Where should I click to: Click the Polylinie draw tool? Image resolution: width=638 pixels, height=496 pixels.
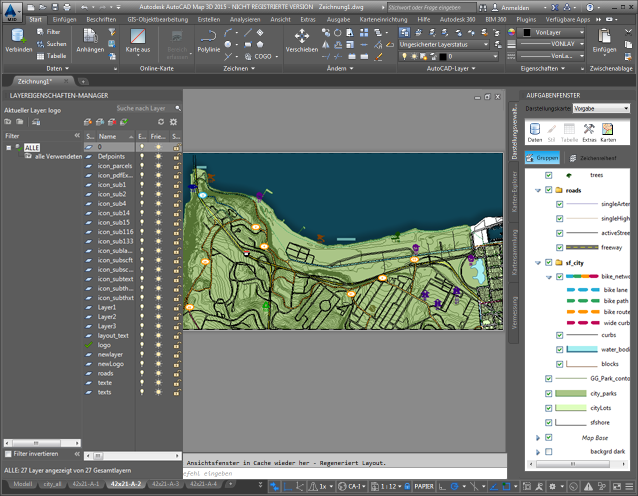(x=208, y=40)
